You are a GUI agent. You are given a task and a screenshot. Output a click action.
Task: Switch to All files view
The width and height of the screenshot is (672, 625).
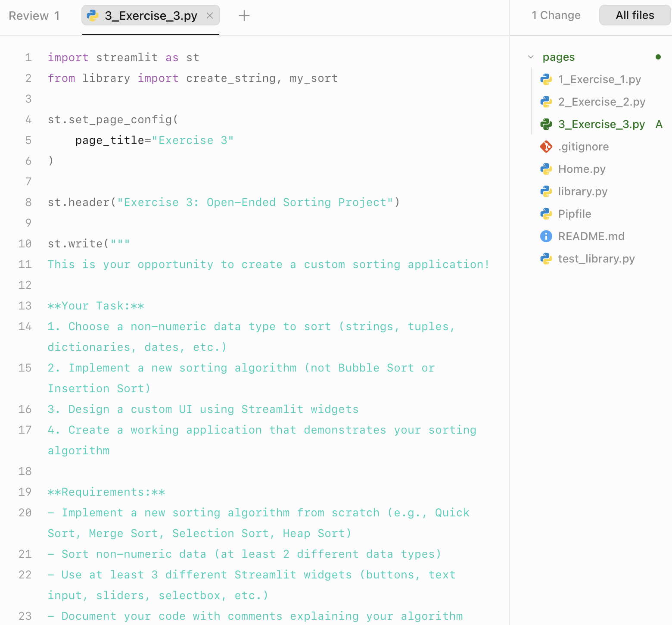(x=635, y=15)
